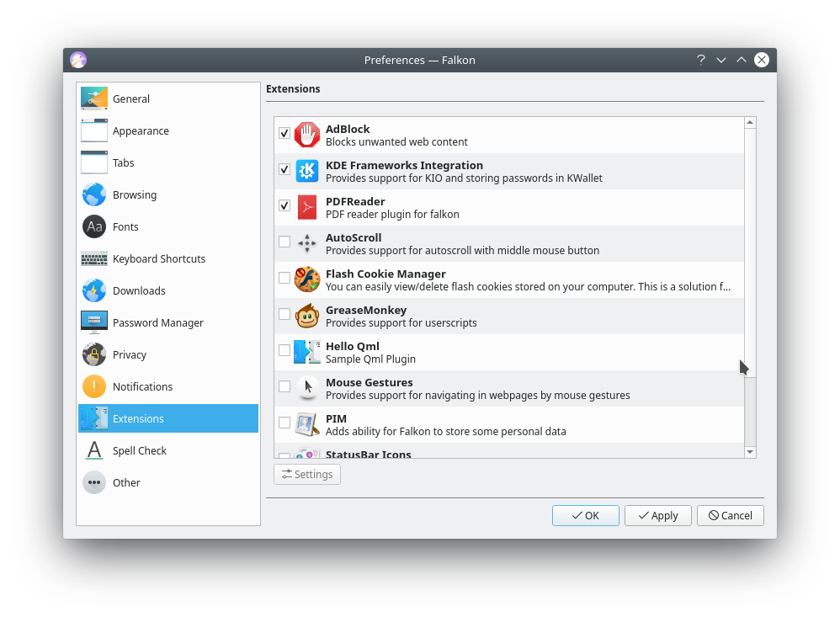This screenshot has width=840, height=617.
Task: Click the AdBlock red hand icon
Action: click(x=307, y=135)
